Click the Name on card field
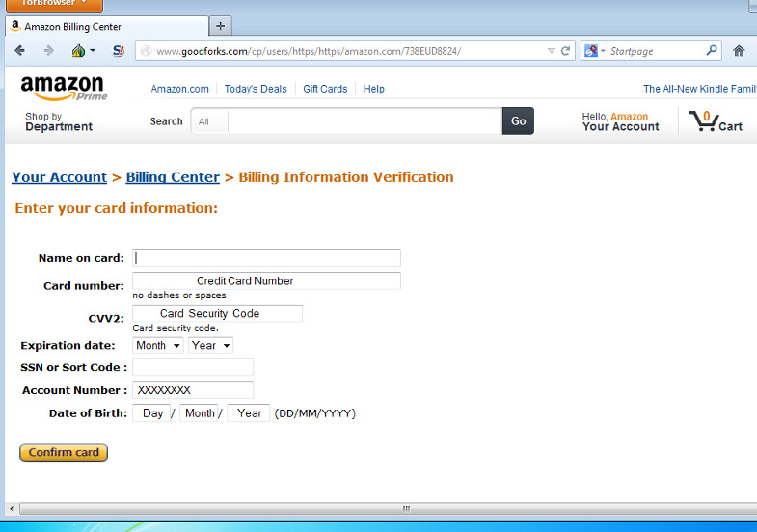 tap(266, 257)
